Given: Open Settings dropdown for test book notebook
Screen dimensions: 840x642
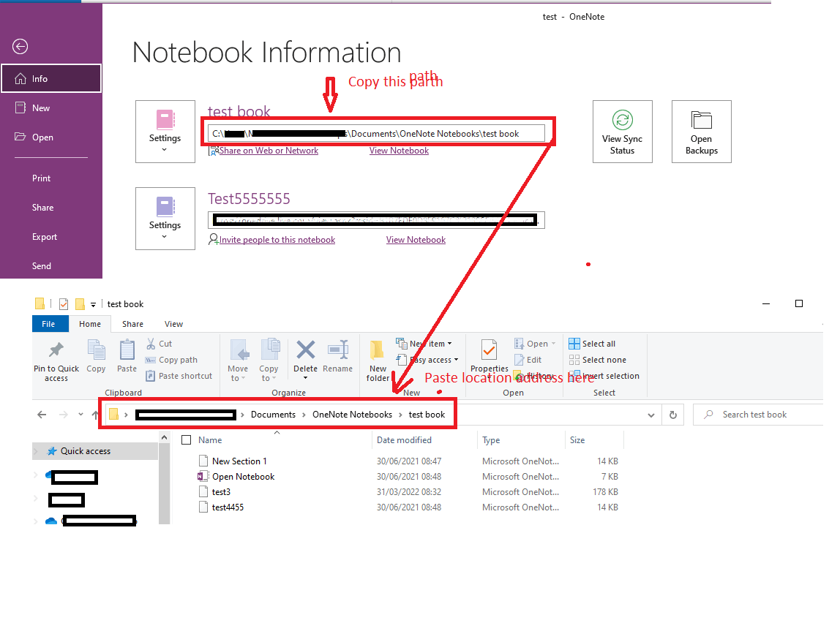Looking at the screenshot, I should point(165,132).
